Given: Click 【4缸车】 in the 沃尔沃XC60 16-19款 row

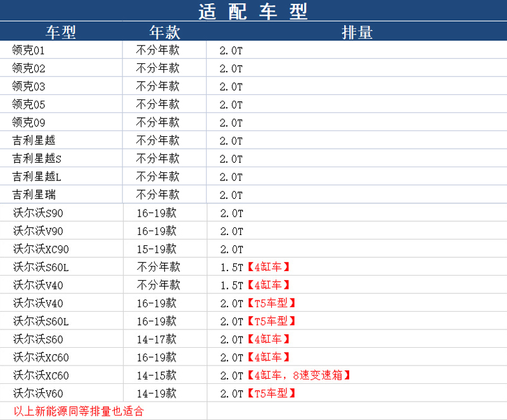Looking at the screenshot, I should click(x=269, y=357).
